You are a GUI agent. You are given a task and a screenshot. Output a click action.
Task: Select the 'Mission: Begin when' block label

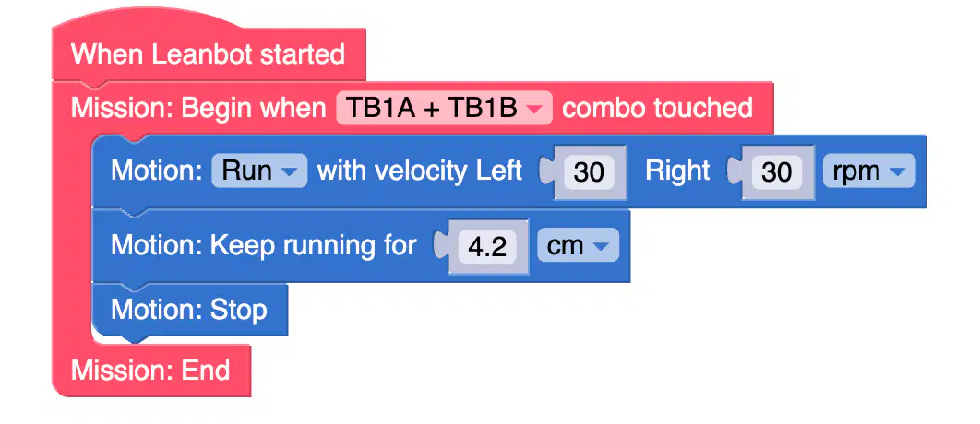pyautogui.click(x=198, y=108)
